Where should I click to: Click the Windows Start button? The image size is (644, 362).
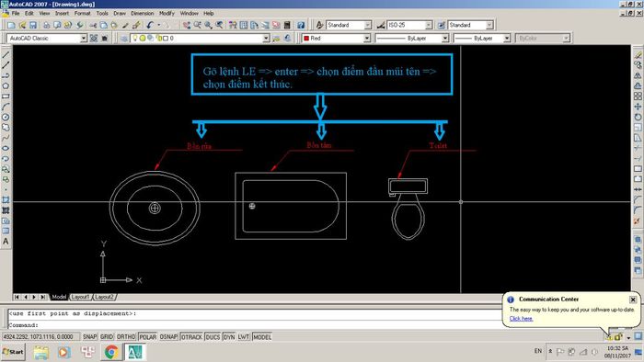[x=13, y=352]
